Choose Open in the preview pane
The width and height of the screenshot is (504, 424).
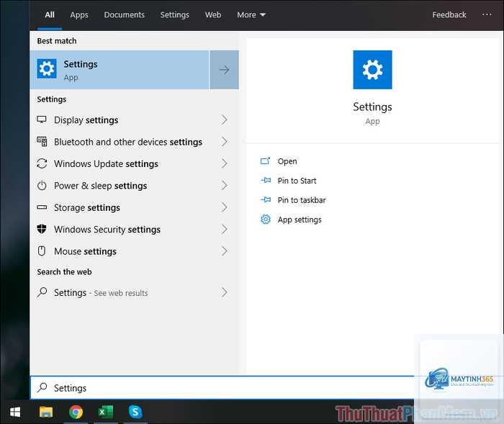(287, 161)
